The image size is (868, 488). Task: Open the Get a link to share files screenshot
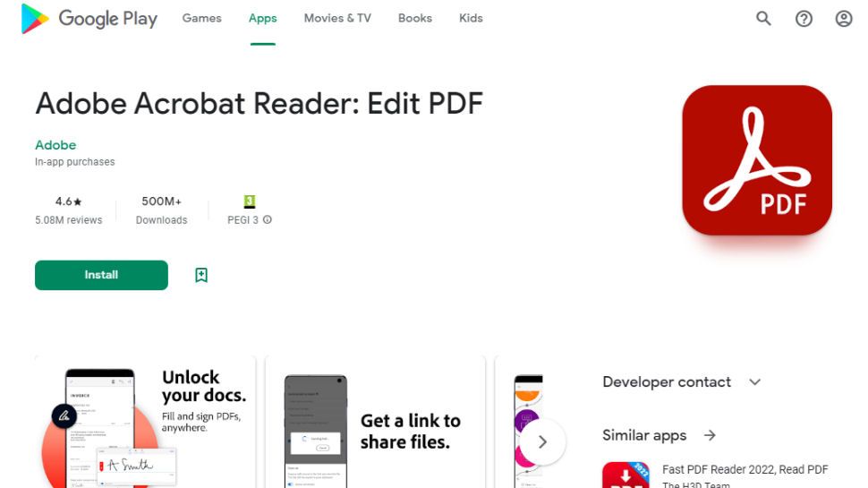(375, 422)
